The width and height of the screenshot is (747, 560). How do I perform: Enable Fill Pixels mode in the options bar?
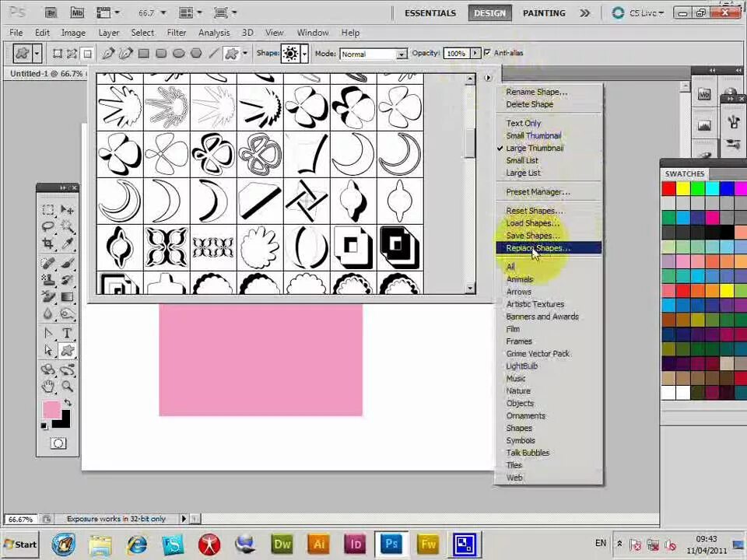pyautogui.click(x=87, y=54)
